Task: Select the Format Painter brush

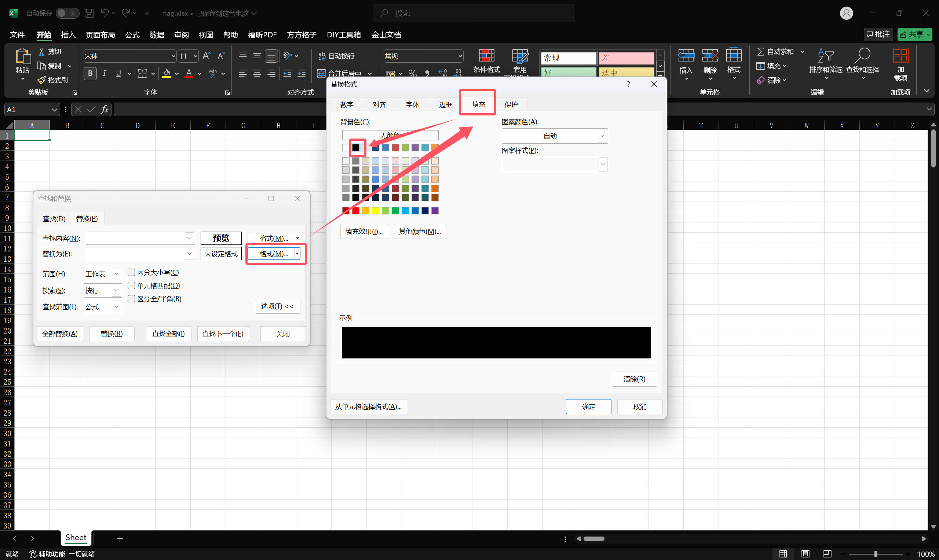Action: tap(41, 80)
